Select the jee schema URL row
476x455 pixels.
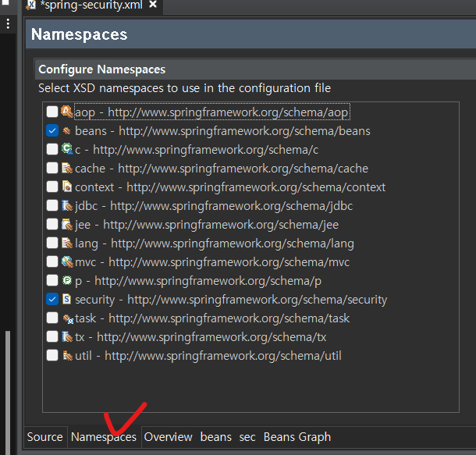[x=207, y=225]
